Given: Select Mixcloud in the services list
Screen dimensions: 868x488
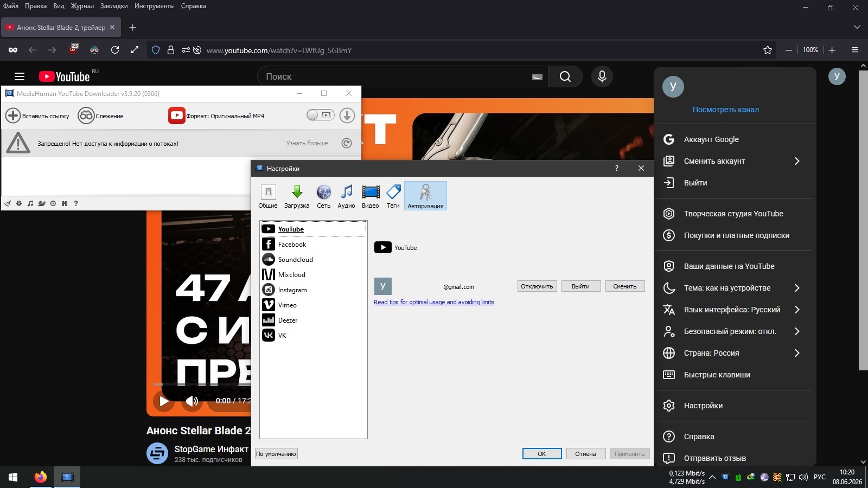Looking at the screenshot, I should pos(313,274).
